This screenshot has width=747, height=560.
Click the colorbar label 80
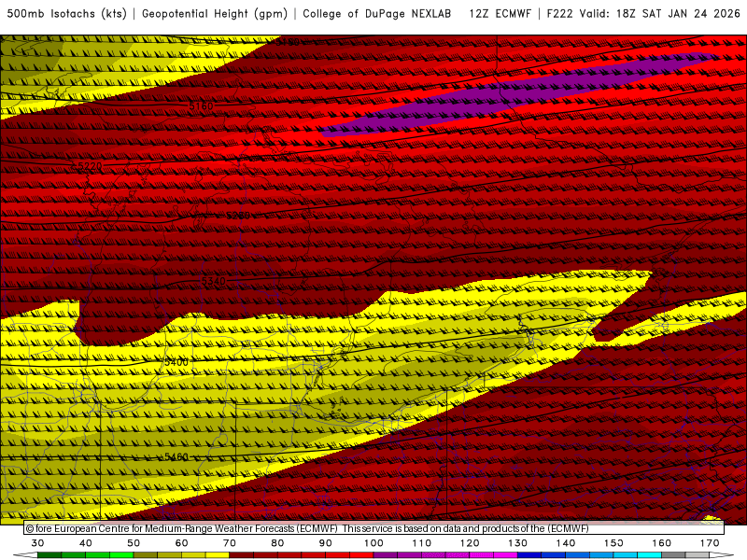277,543
